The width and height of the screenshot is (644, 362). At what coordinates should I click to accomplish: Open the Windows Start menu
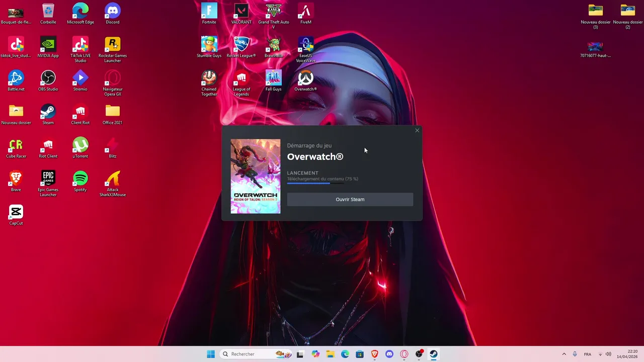coord(211,354)
